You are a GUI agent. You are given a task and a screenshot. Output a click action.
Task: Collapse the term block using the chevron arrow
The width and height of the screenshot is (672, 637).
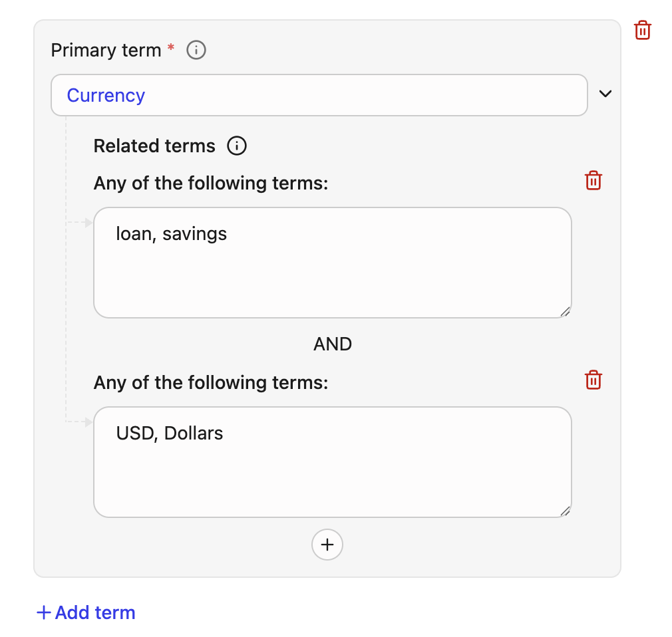coord(605,94)
